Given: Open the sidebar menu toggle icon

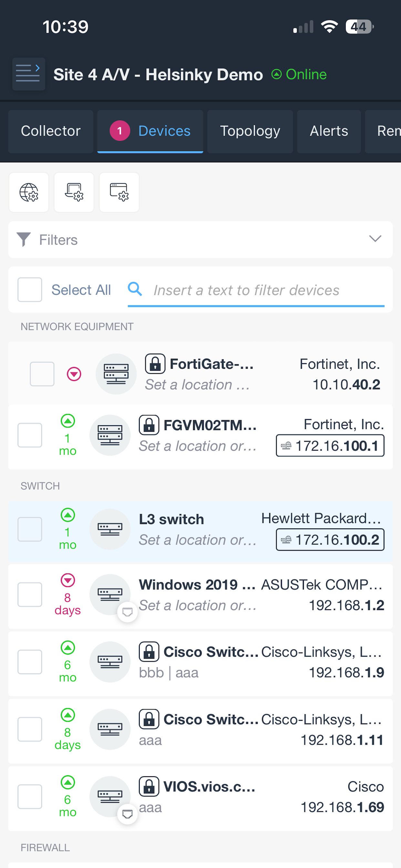Looking at the screenshot, I should [29, 74].
